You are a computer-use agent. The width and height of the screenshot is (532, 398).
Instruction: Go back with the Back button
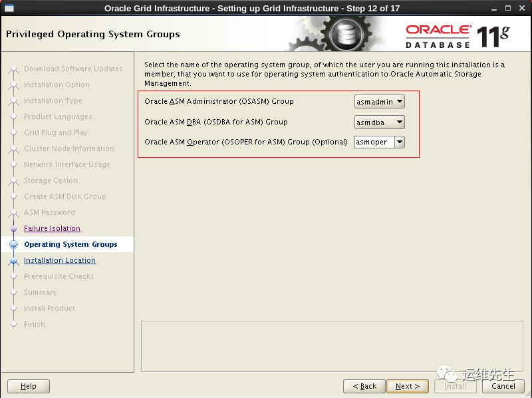coord(364,386)
